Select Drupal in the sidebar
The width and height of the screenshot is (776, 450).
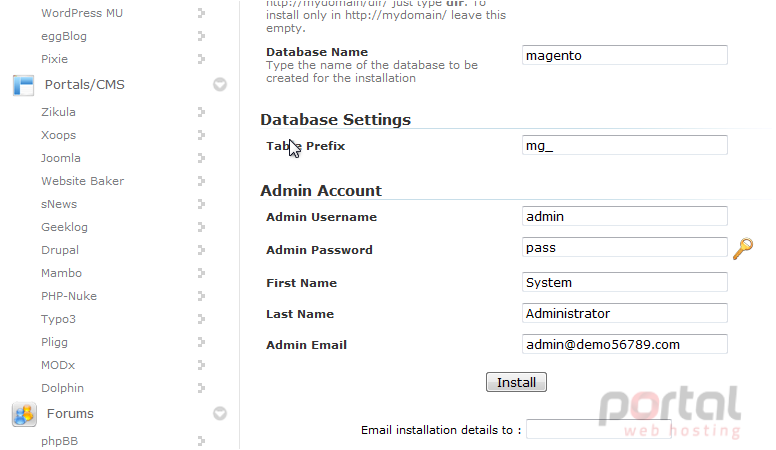click(60, 250)
